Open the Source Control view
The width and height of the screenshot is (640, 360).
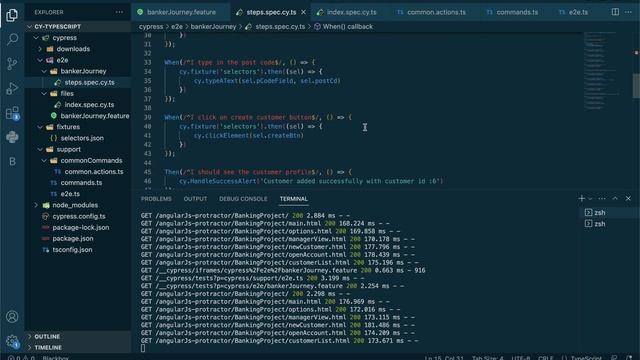pos(12,63)
